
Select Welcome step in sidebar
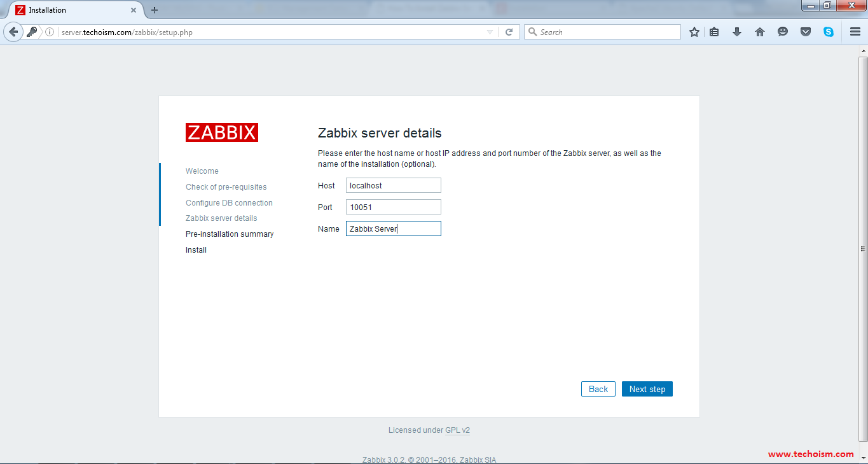tap(202, 171)
